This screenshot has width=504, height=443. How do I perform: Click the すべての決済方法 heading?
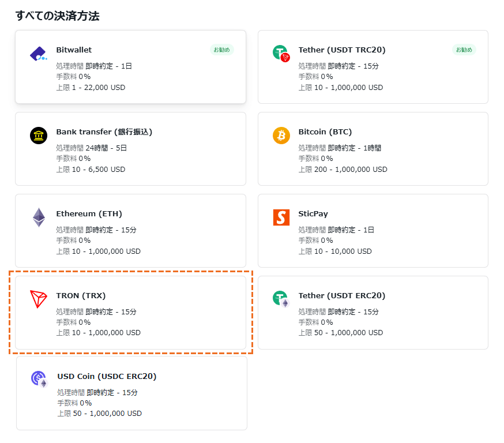point(58,16)
